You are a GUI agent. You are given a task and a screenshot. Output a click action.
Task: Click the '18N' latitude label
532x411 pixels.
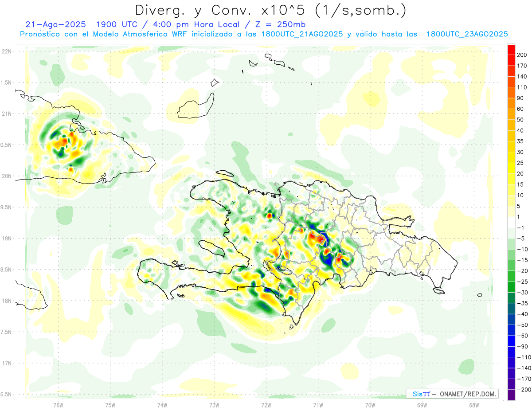pos(6,301)
